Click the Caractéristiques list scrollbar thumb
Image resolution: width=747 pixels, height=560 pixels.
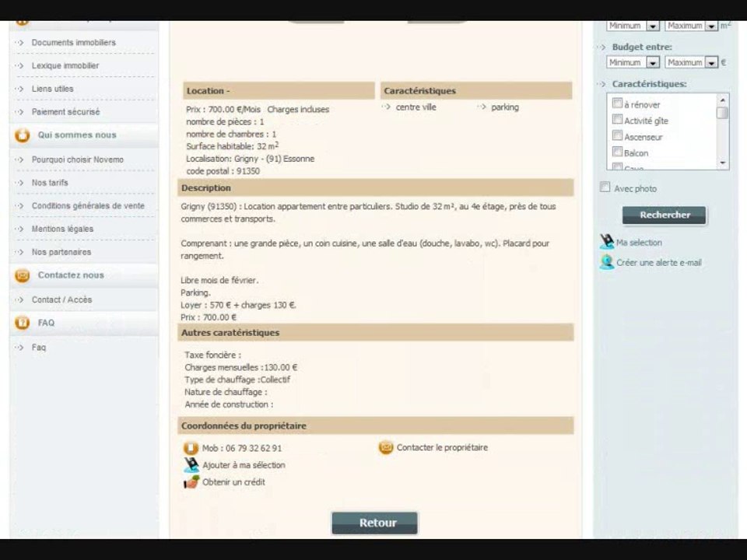[x=722, y=113]
